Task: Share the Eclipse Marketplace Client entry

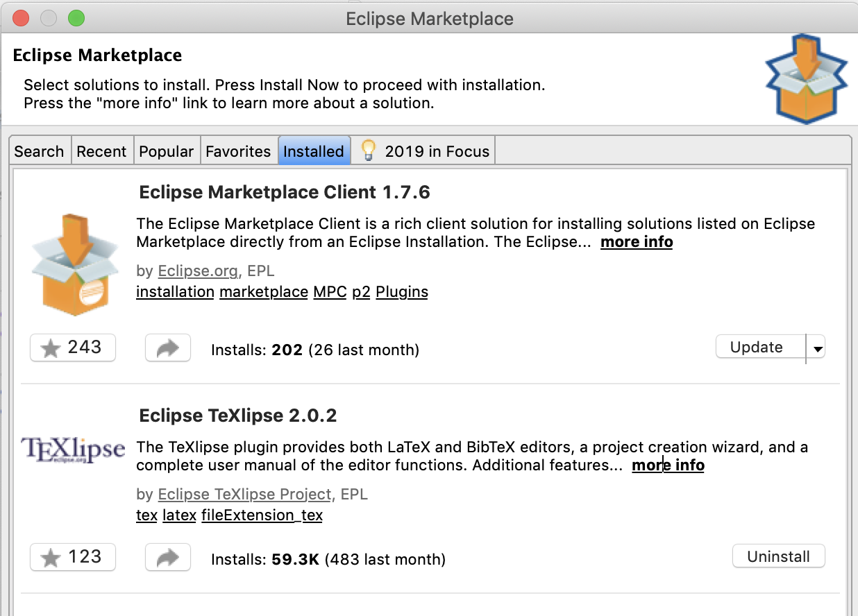Action: [x=168, y=348]
